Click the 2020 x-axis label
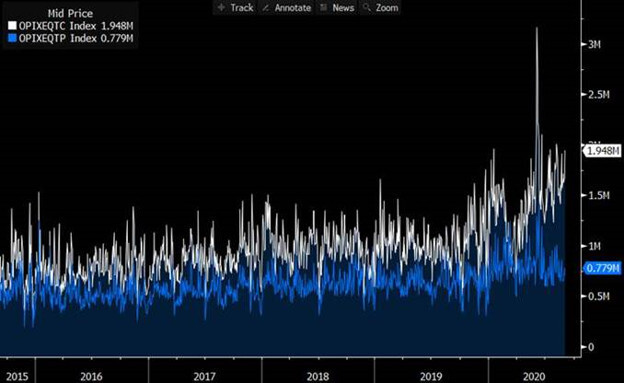The image size is (624, 383). (x=534, y=377)
